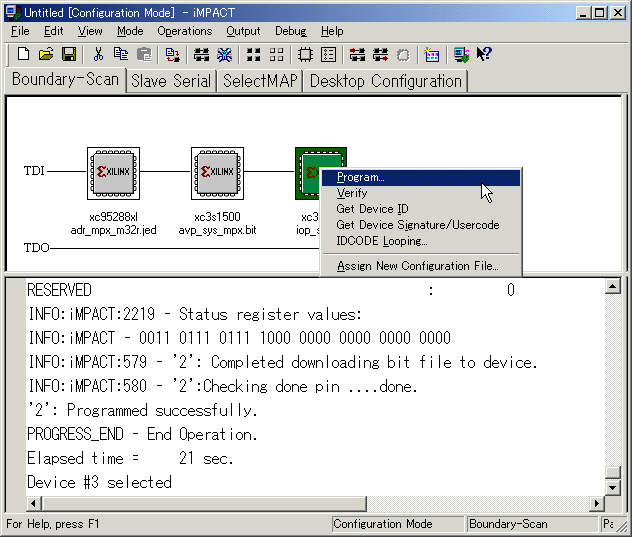This screenshot has width=632, height=537.
Task: Click the log scroll up arrow
Action: [613, 287]
